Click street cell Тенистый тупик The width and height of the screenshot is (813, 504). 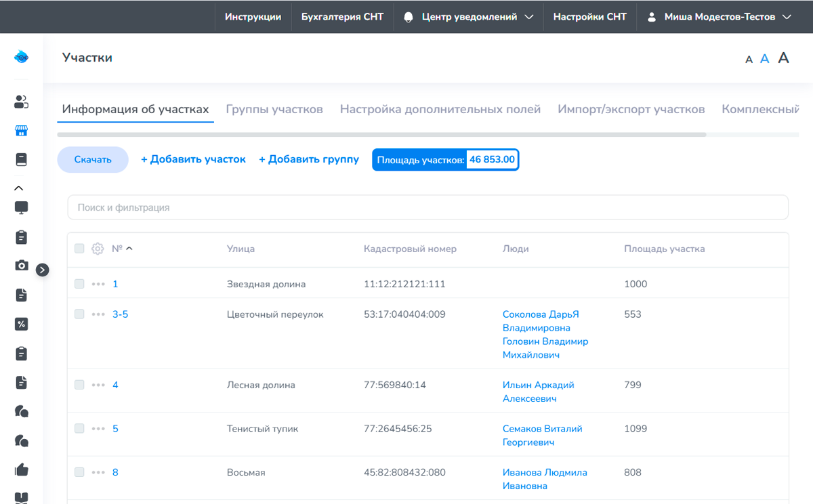pos(262,428)
